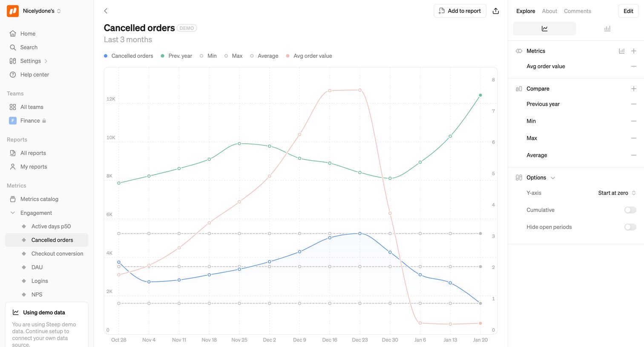The height and width of the screenshot is (347, 644).
Task: Remove the Min comparison
Action: (x=634, y=121)
